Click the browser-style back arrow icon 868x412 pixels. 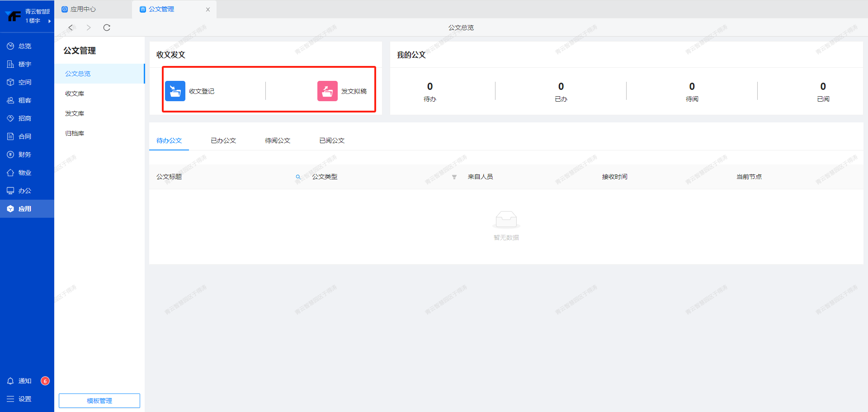tap(71, 28)
